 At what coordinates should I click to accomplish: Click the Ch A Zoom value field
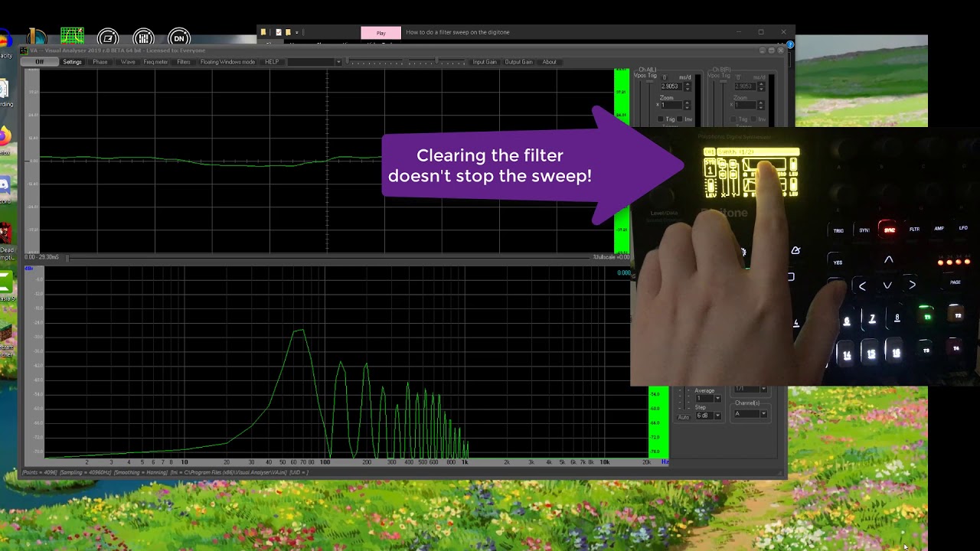tap(670, 106)
